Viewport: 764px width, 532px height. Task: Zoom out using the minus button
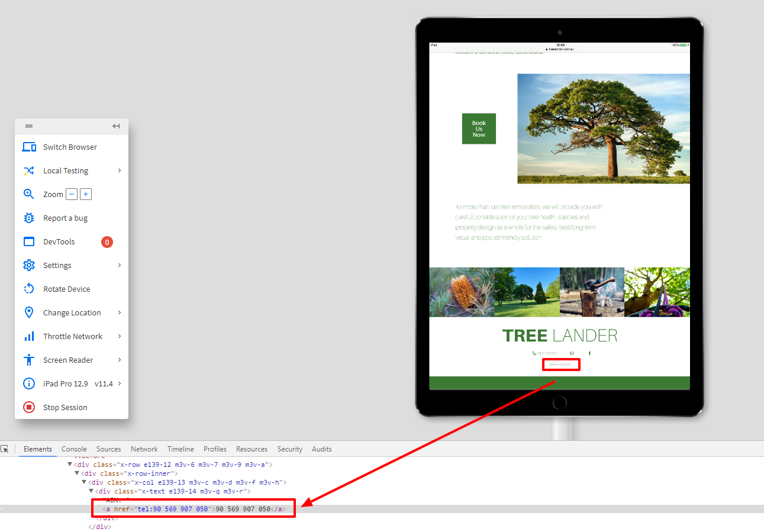click(x=71, y=194)
